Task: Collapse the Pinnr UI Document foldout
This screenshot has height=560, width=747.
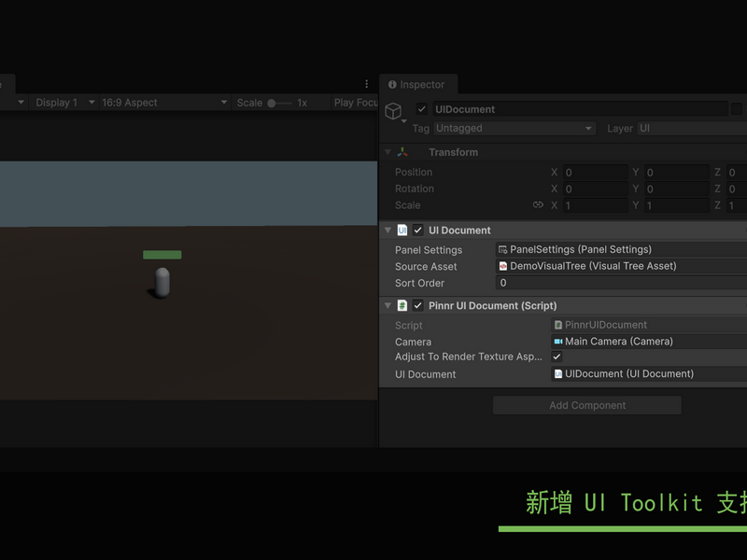Action: tap(388, 305)
